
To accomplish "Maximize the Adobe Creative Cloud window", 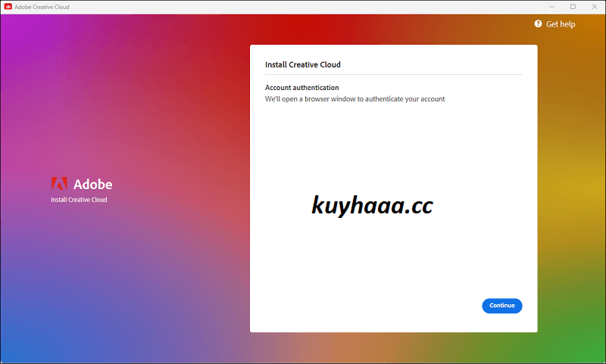I will pyautogui.click(x=573, y=7).
